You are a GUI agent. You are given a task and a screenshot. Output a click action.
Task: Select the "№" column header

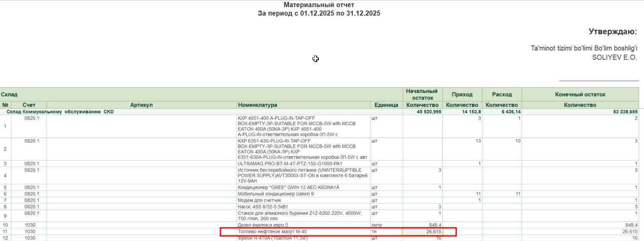6,105
